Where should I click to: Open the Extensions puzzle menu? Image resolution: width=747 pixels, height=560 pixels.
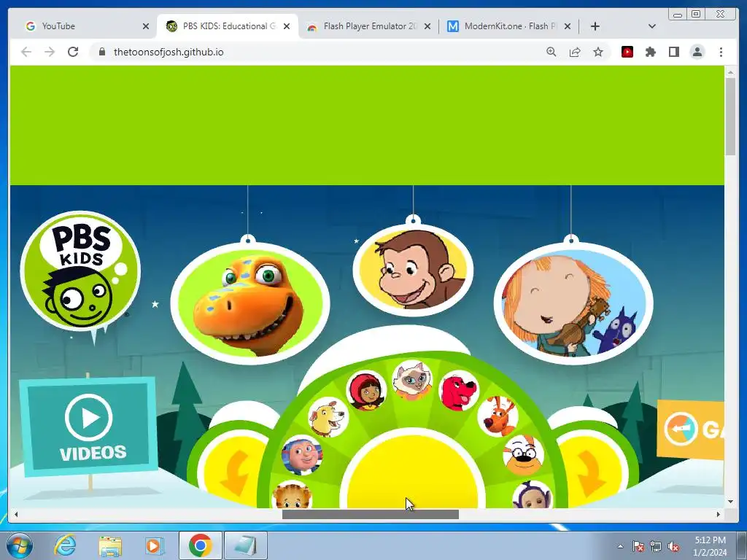coord(650,52)
